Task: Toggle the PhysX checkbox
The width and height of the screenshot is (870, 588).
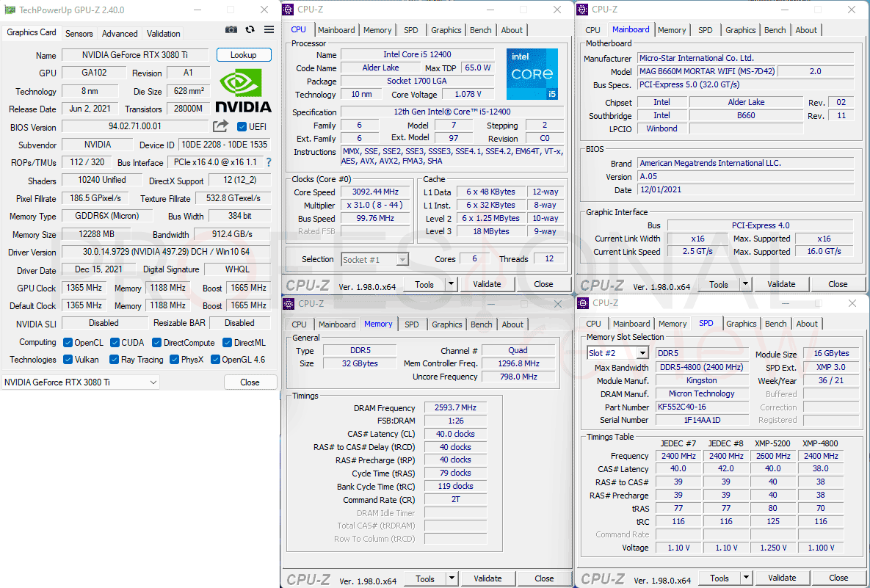Action: (x=174, y=360)
